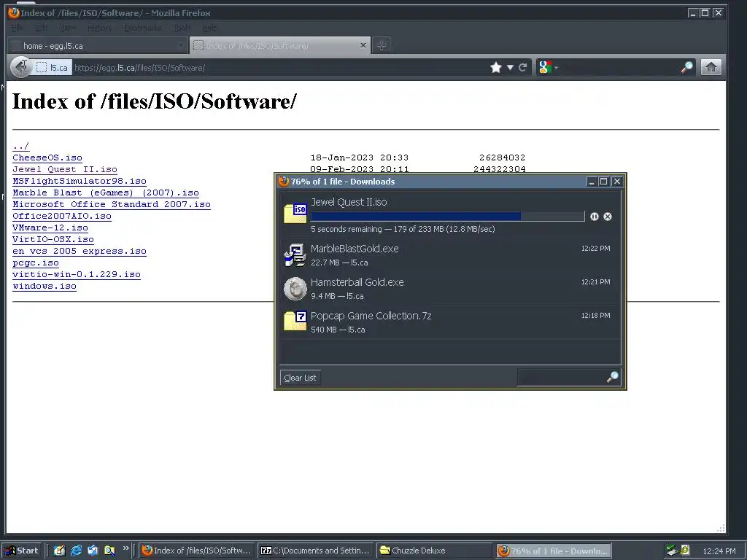Open the Edit menu

[42, 28]
